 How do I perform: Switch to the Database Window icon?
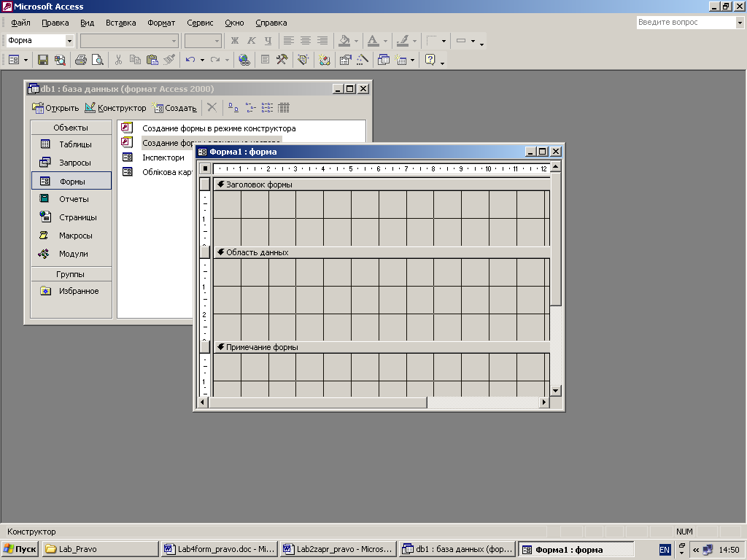[x=384, y=60]
